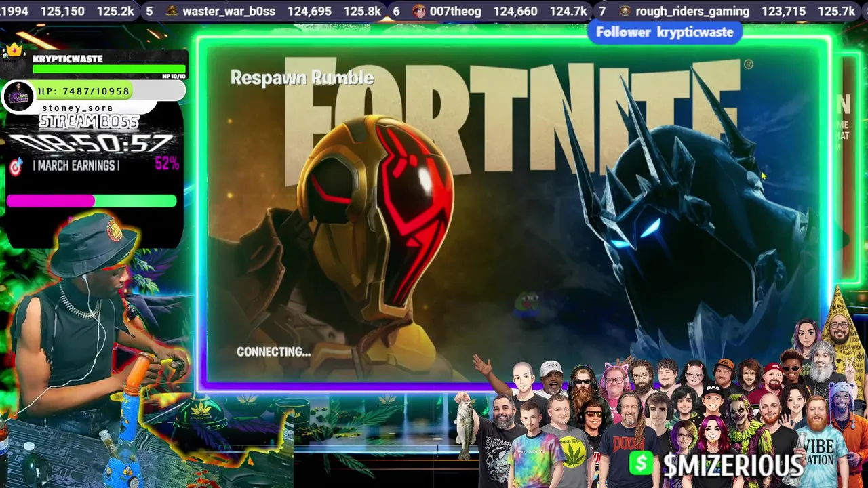Click the rank number 5 in ticker
Image resolution: width=868 pixels, height=488 pixels.
click(x=149, y=11)
